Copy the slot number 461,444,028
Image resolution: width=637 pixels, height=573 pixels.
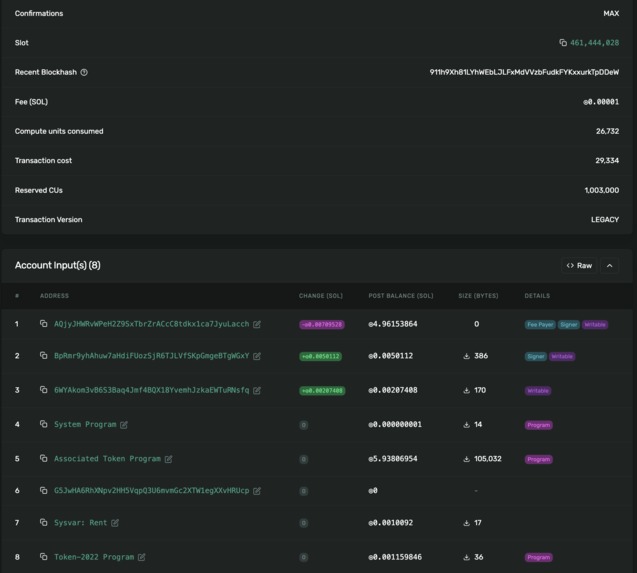tap(563, 43)
